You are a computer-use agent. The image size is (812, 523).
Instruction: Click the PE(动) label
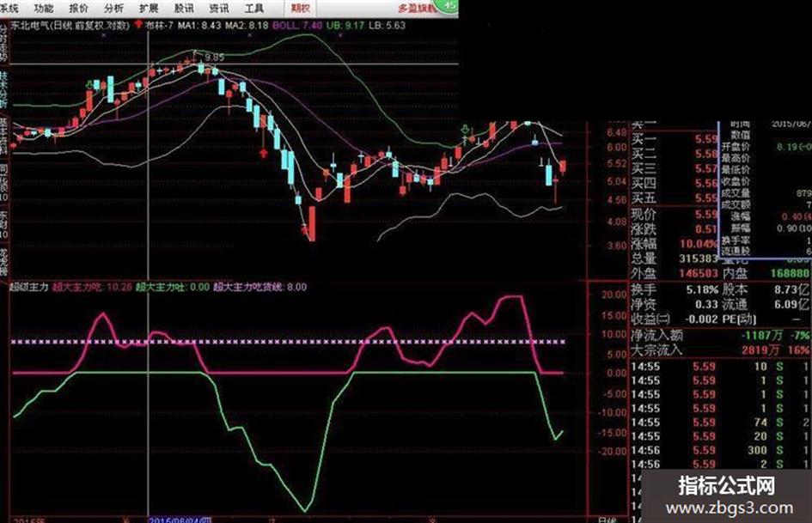(x=740, y=319)
